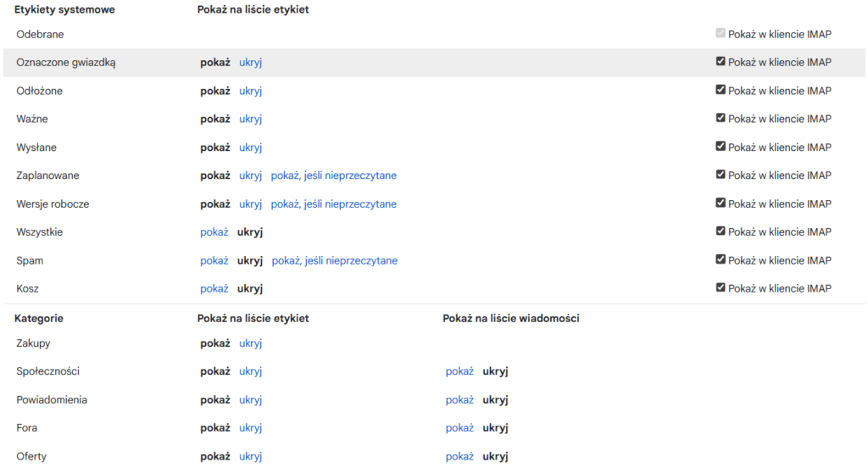Screen dimensions: 868x468
Task: Click the Zakupy category name
Action: point(33,343)
